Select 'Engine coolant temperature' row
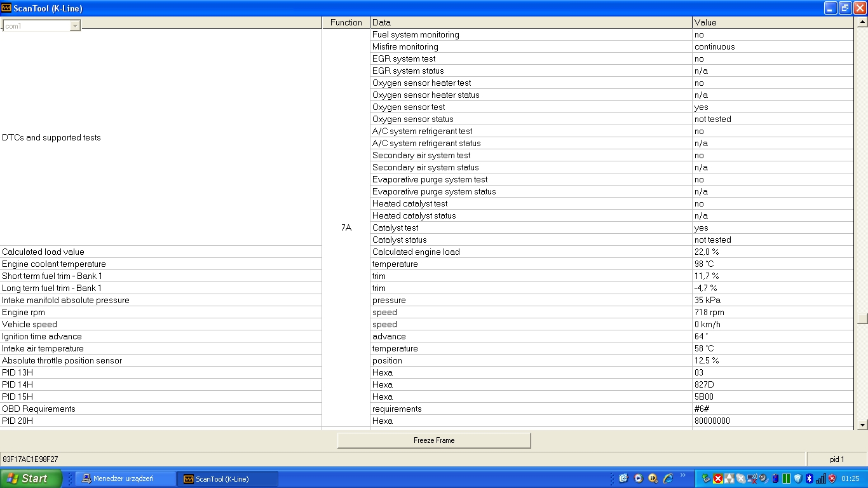The width and height of the screenshot is (868, 488). point(161,264)
